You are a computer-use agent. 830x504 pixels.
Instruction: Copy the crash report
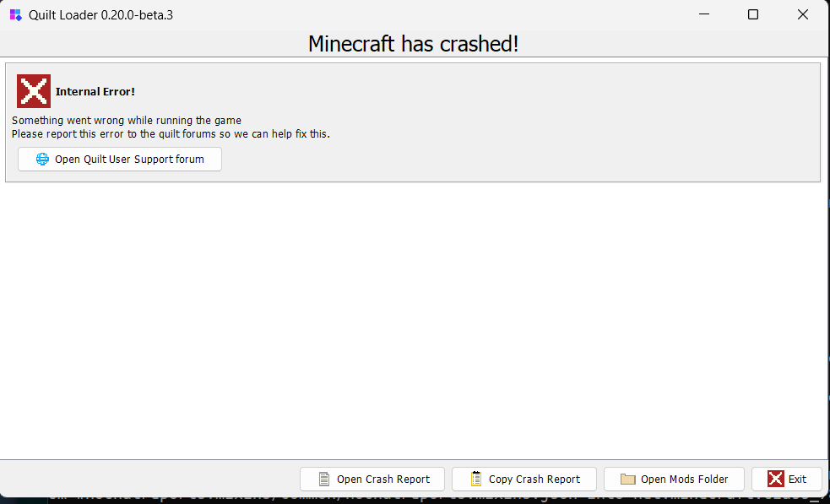523,479
